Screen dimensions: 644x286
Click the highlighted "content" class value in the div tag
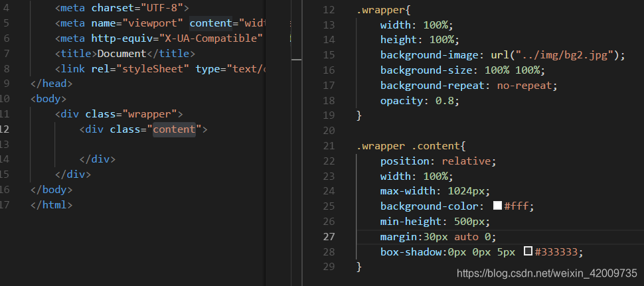pyautogui.click(x=174, y=129)
